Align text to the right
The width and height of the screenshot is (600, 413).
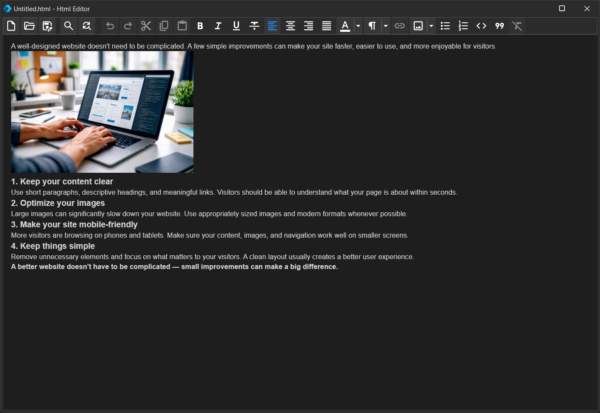(x=308, y=26)
